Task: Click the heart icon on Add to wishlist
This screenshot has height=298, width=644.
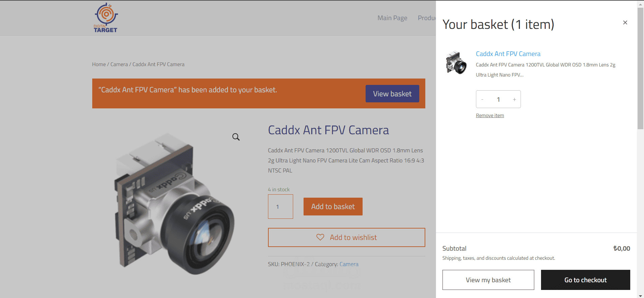Action: [320, 237]
